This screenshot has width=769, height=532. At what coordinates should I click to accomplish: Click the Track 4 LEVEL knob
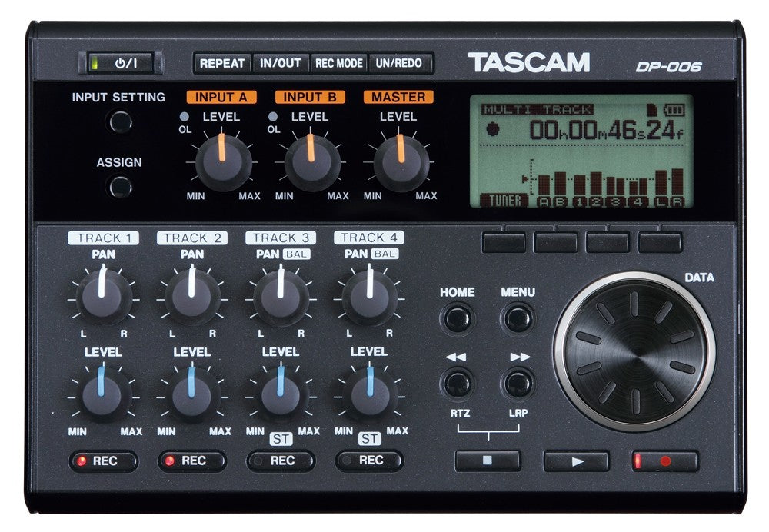[x=369, y=394]
